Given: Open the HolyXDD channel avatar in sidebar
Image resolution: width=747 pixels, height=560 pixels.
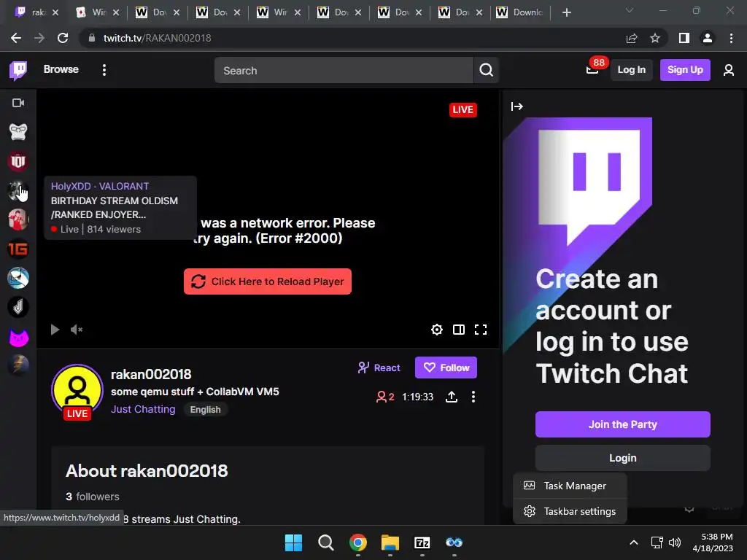Looking at the screenshot, I should point(18,190).
